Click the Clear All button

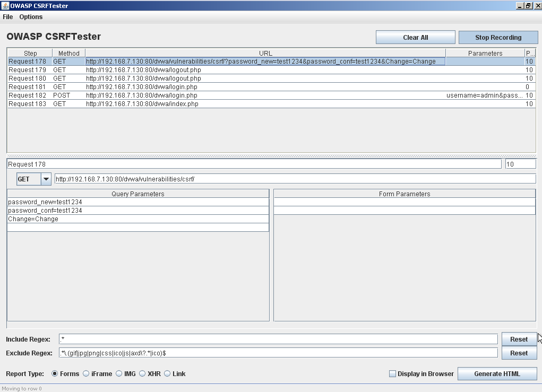tap(416, 37)
